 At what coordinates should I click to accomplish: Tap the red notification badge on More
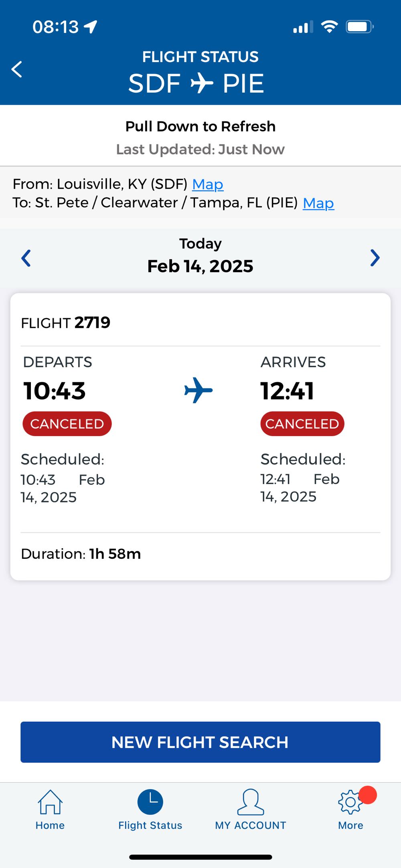368,795
